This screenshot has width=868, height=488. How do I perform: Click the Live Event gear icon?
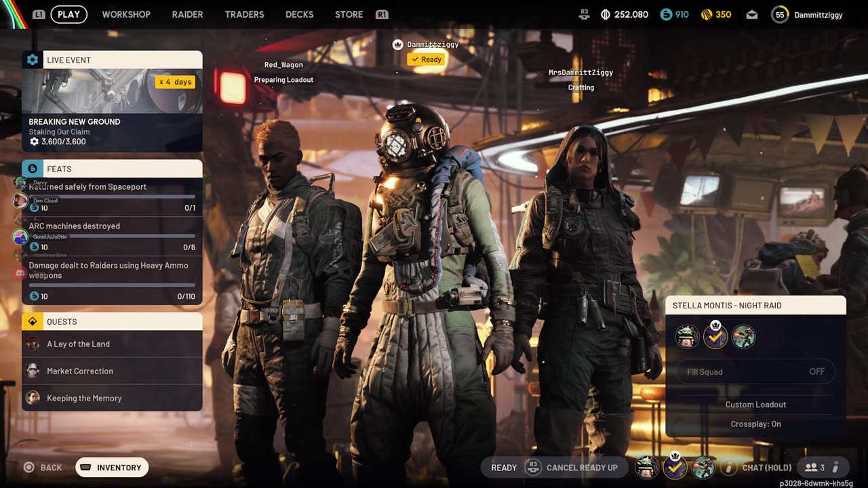pos(32,60)
